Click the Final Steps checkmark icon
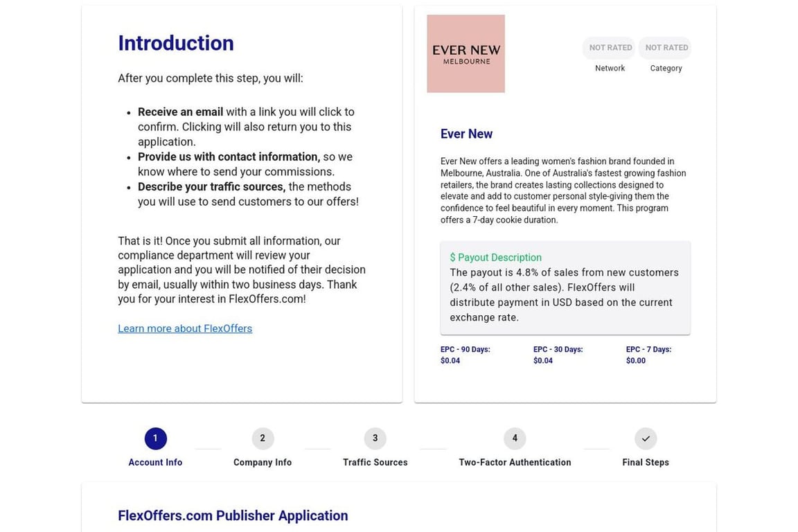 646,438
